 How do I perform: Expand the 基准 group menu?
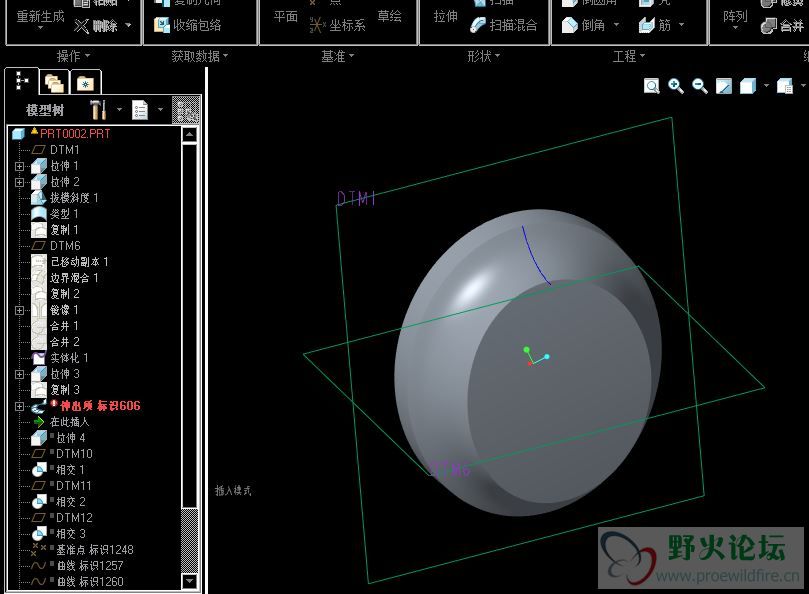pos(337,56)
